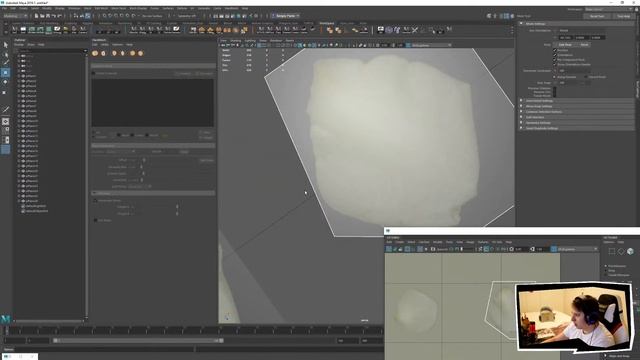The image size is (640, 360).
Task: Select by hierarchy mode icon on status line
Action: tap(76, 16)
